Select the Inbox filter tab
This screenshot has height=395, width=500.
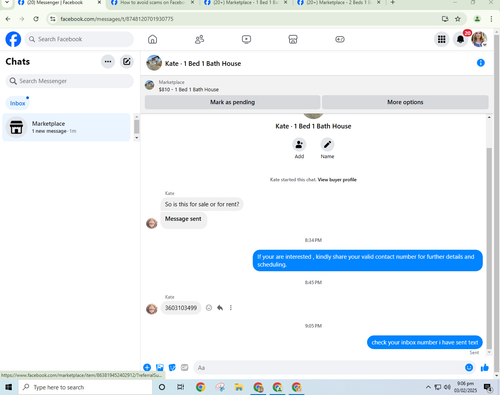tap(17, 103)
